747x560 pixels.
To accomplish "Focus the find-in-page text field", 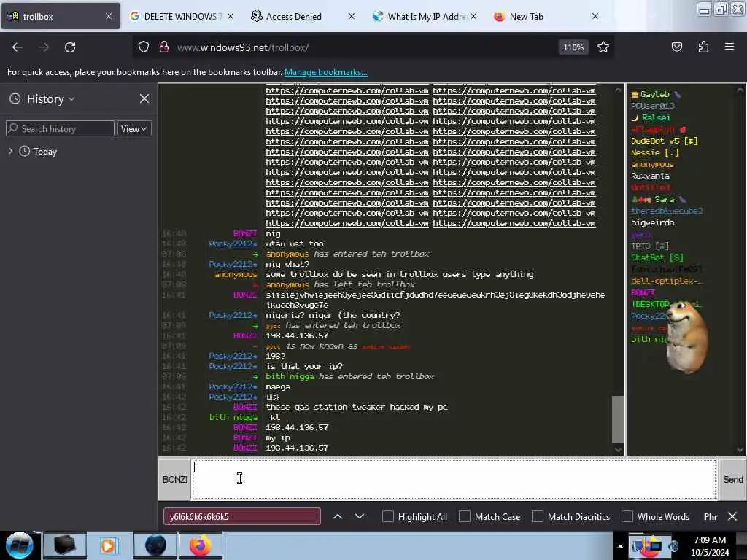I will point(242,516).
